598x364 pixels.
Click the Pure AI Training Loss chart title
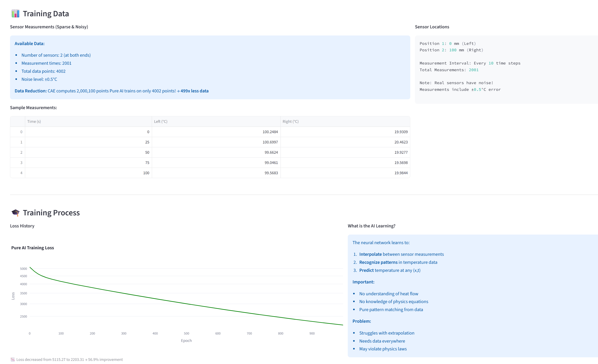point(33,248)
